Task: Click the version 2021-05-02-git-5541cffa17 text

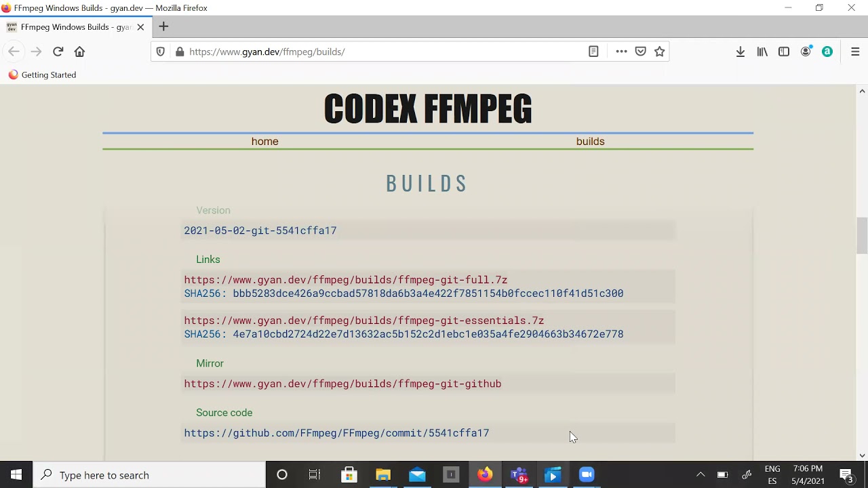Action: [260, 230]
